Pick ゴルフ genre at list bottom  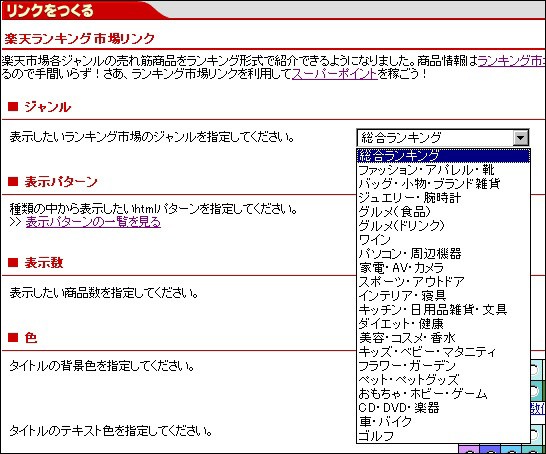(x=443, y=436)
